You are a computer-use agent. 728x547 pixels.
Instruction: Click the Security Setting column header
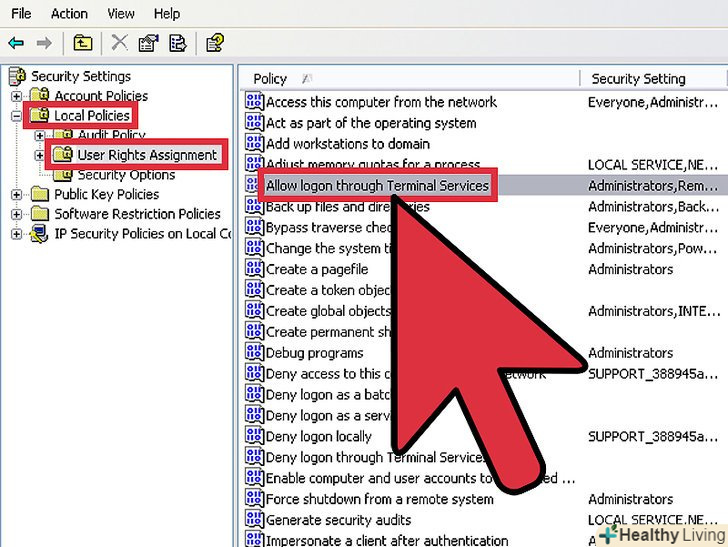click(x=638, y=78)
